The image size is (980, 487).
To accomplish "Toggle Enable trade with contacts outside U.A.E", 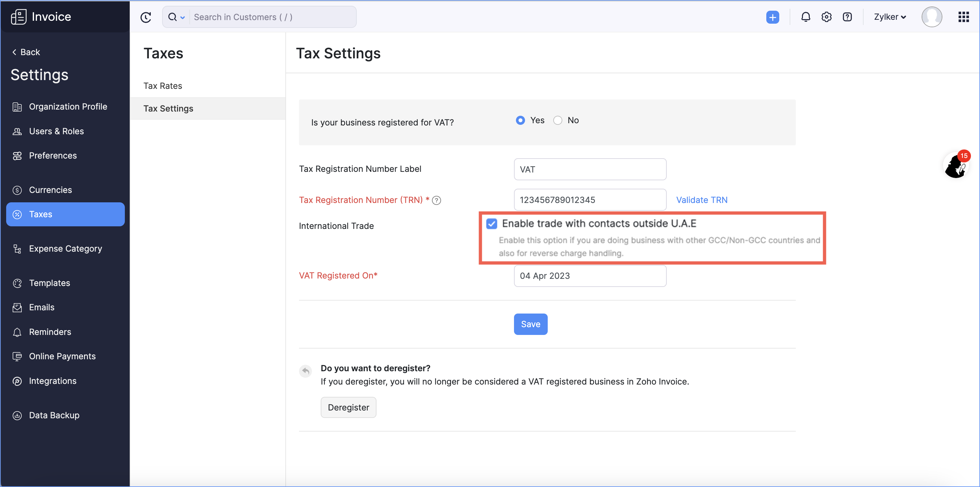I will [x=492, y=224].
